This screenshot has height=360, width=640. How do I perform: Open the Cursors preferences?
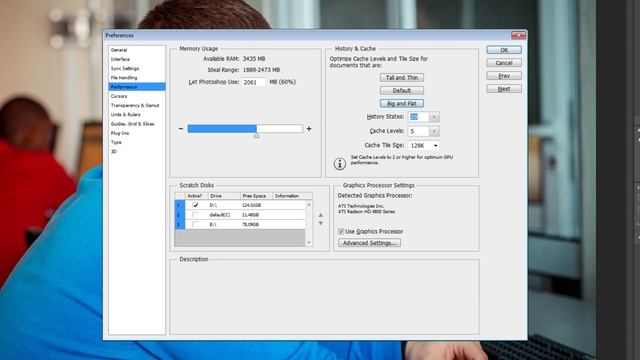119,96
